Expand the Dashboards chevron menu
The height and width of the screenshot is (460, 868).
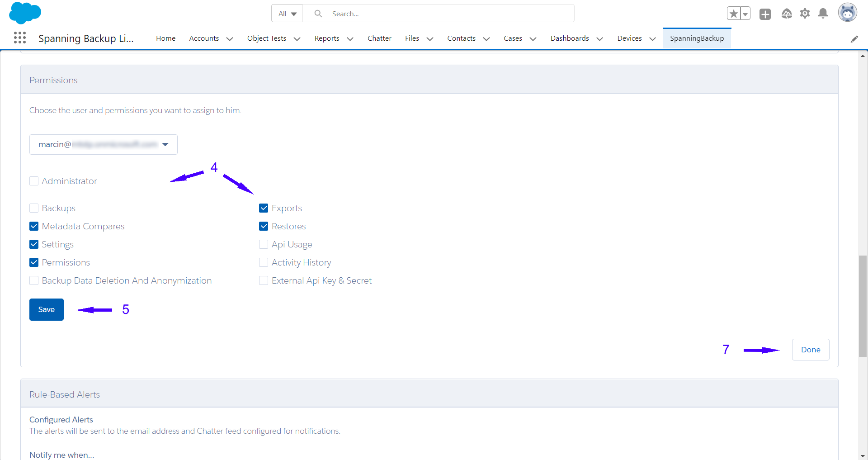click(x=600, y=39)
